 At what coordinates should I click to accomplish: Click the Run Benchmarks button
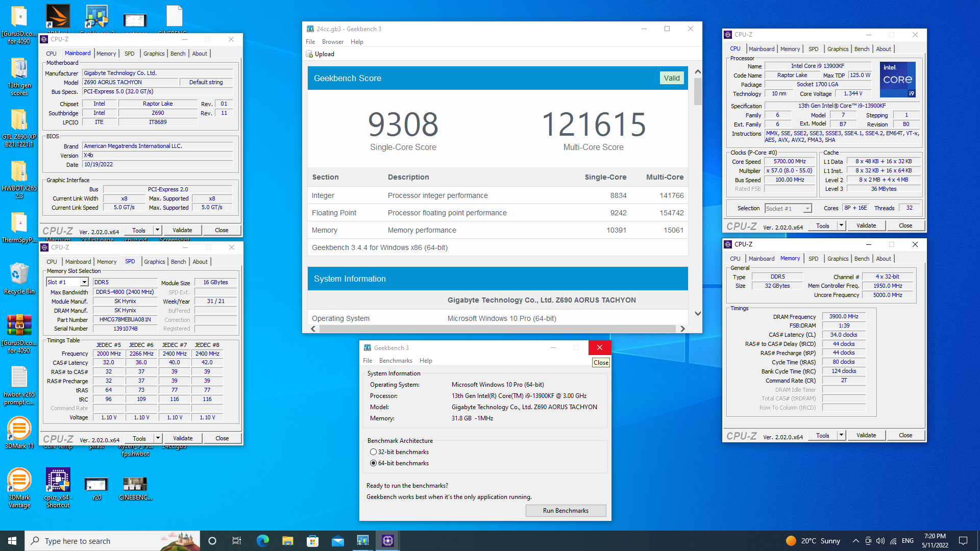click(566, 511)
